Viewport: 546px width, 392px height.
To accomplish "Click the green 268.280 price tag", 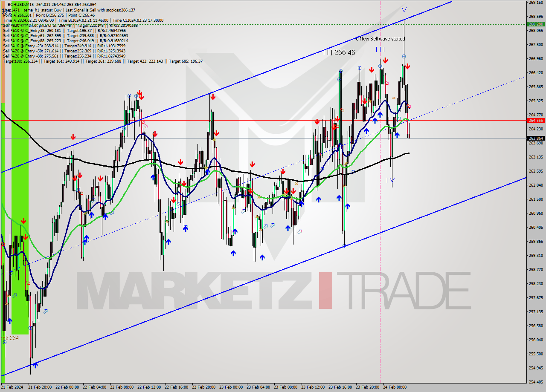I will [x=536, y=24].
